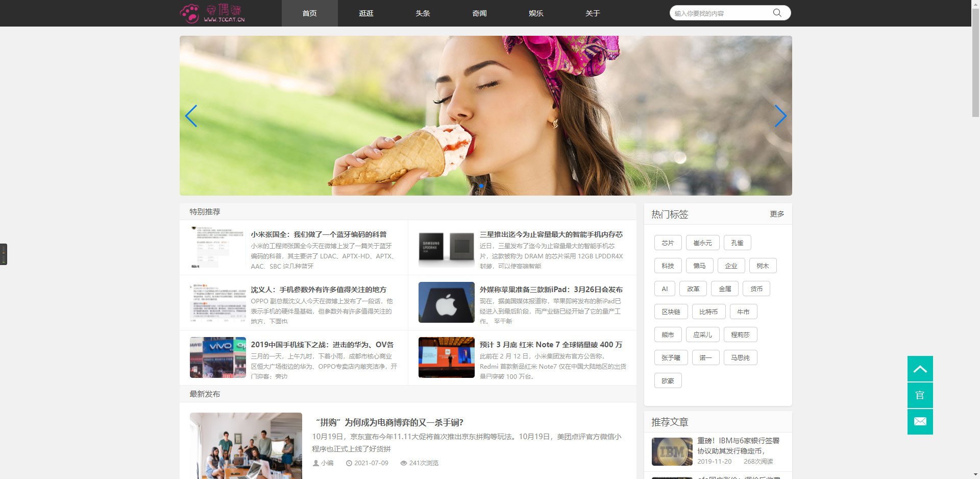Select the 崔永元 tag
Screen dimensions: 980x479
[x=702, y=243]
